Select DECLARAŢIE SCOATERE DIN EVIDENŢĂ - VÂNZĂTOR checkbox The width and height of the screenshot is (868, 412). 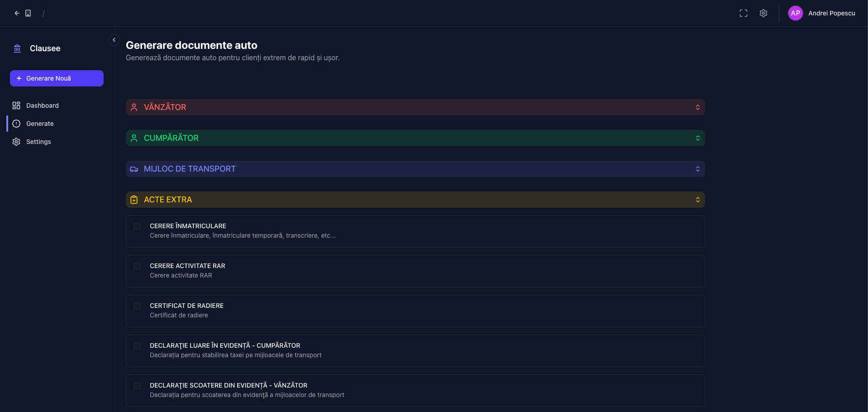(137, 386)
